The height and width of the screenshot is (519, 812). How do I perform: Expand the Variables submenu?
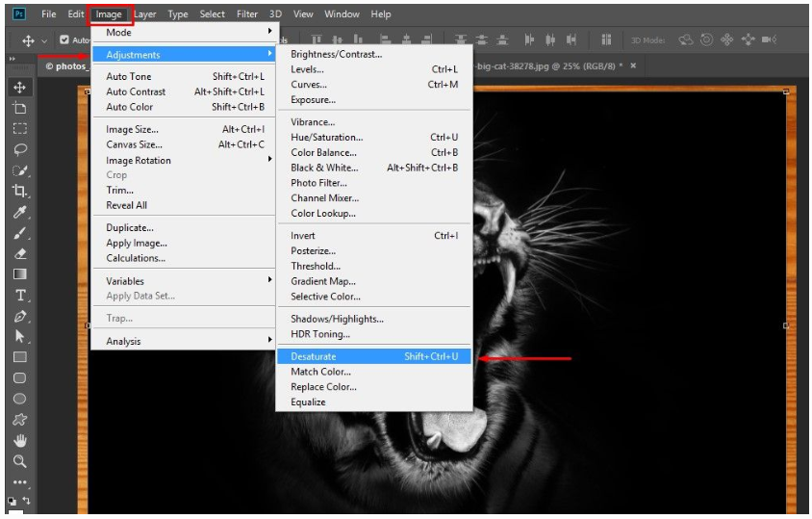[x=185, y=281]
